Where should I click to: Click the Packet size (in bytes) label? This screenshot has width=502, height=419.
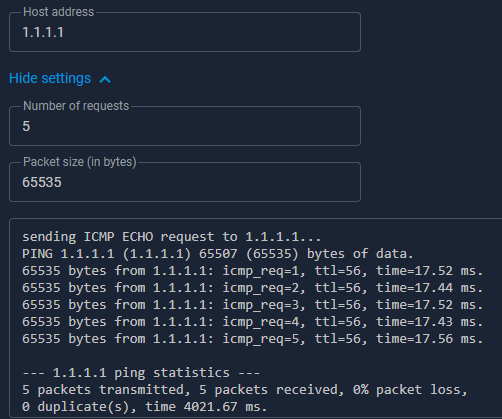point(80,162)
